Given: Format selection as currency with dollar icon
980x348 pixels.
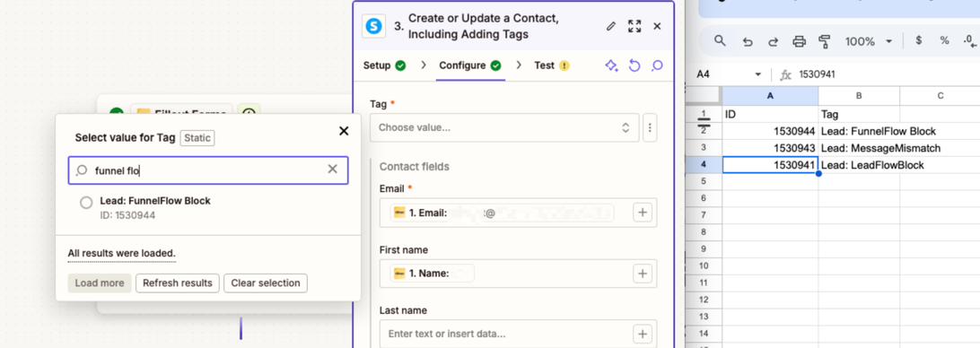Looking at the screenshot, I should click(x=918, y=40).
